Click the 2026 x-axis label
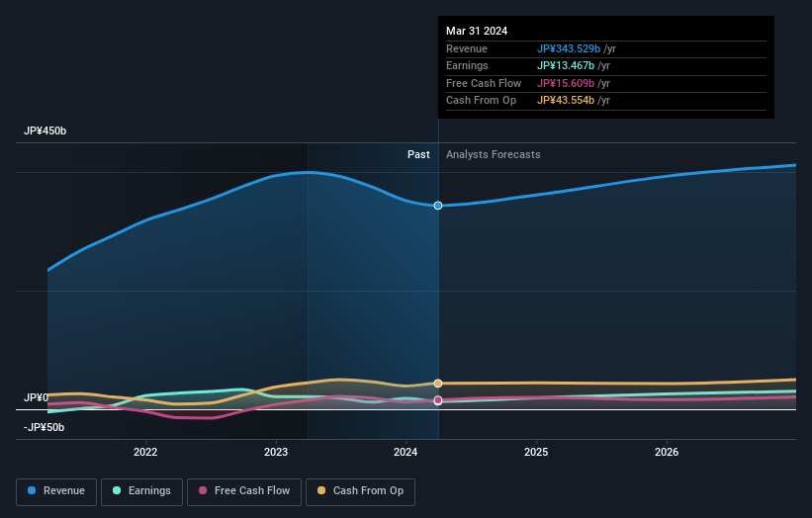Screen dimensions: 812x518 (x=667, y=453)
